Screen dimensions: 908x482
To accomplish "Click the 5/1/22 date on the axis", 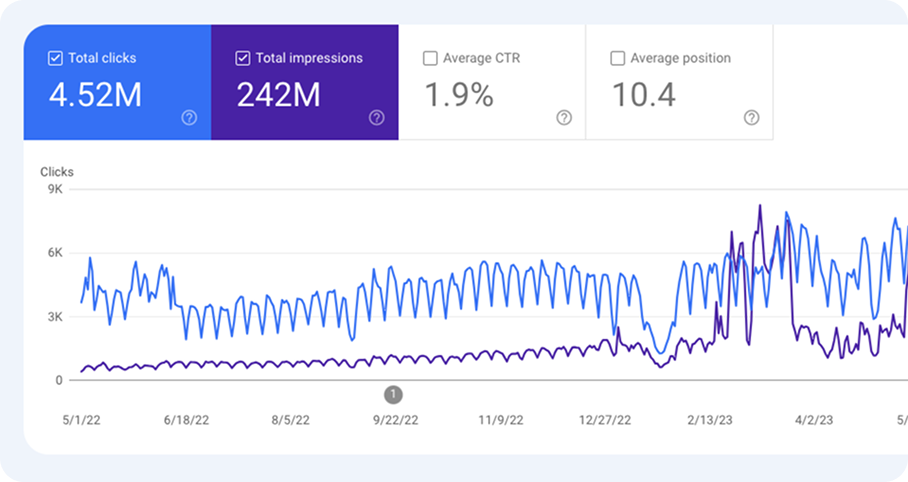I will [x=81, y=420].
